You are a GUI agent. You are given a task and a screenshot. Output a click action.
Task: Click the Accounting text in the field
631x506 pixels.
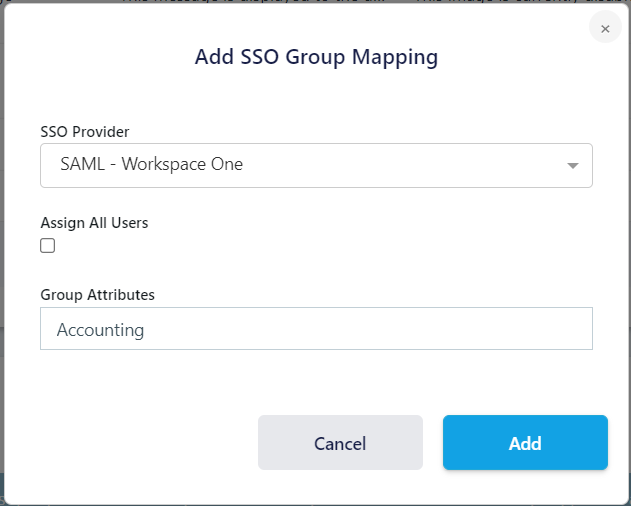click(100, 330)
